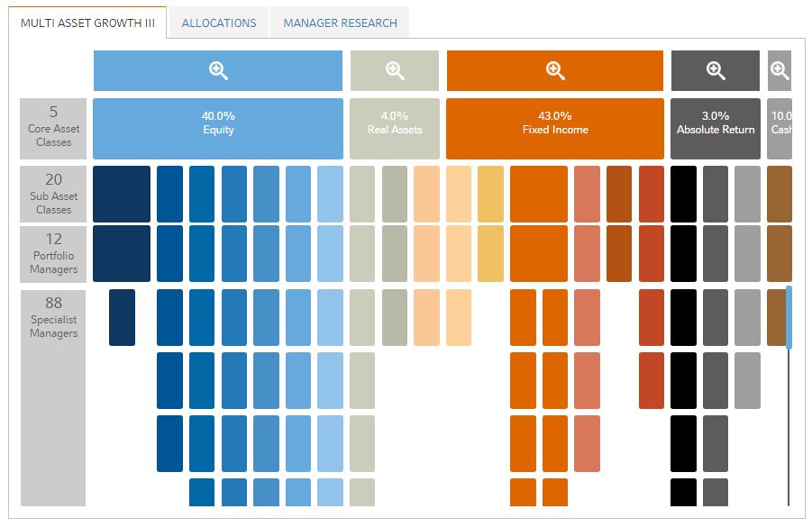The image size is (812, 527).
Task: Expand the 4.0% Real Assets block
Action: pyautogui.click(x=395, y=129)
